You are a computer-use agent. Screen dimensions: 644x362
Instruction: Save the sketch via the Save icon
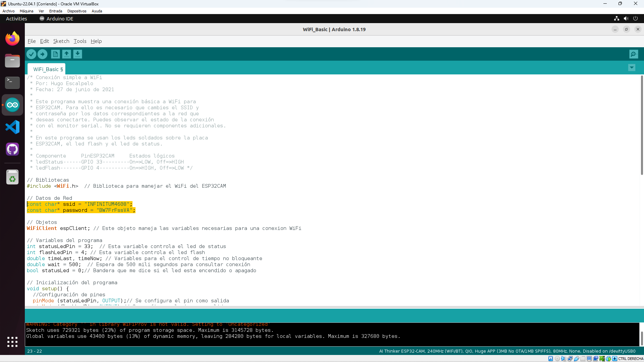pyautogui.click(x=77, y=54)
